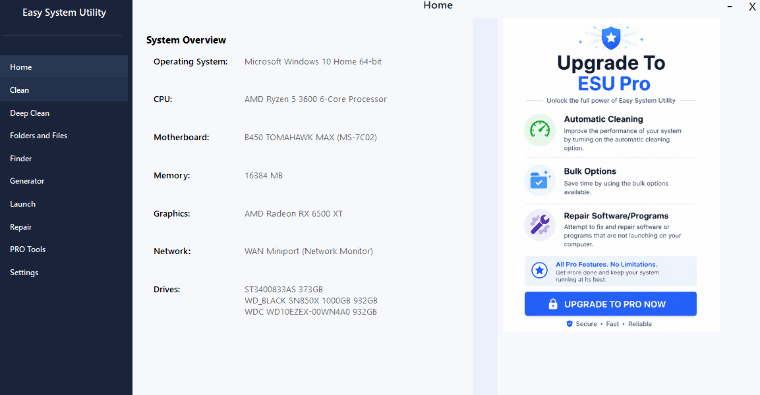Click the UPGRADE TO PRO NOW button

tap(611, 304)
